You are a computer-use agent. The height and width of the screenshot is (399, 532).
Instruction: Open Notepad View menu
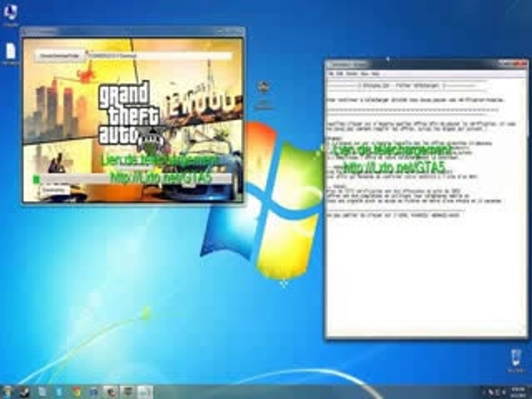pos(365,73)
